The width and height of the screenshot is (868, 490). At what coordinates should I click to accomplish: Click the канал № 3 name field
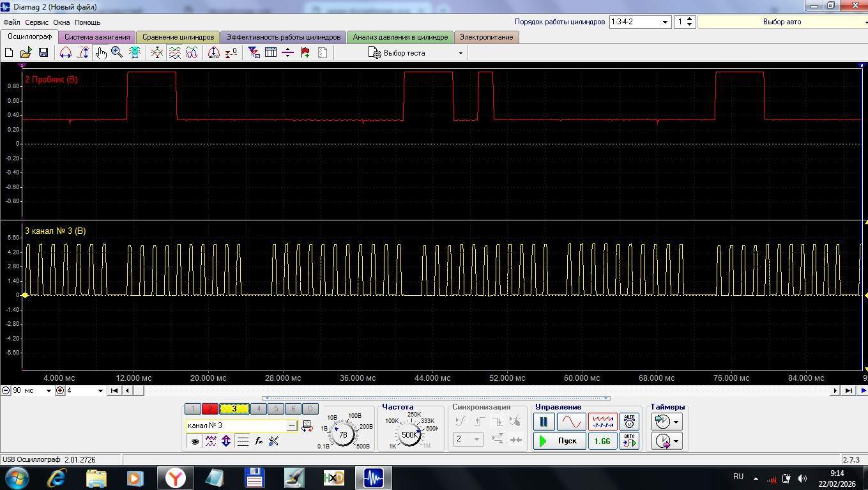point(236,425)
